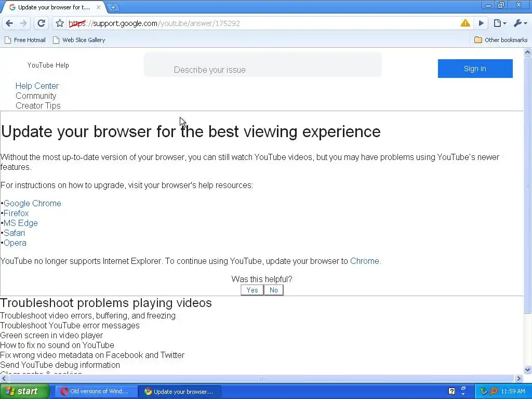Click the YouTube Help title
The height and width of the screenshot is (399, 532).
coord(48,65)
